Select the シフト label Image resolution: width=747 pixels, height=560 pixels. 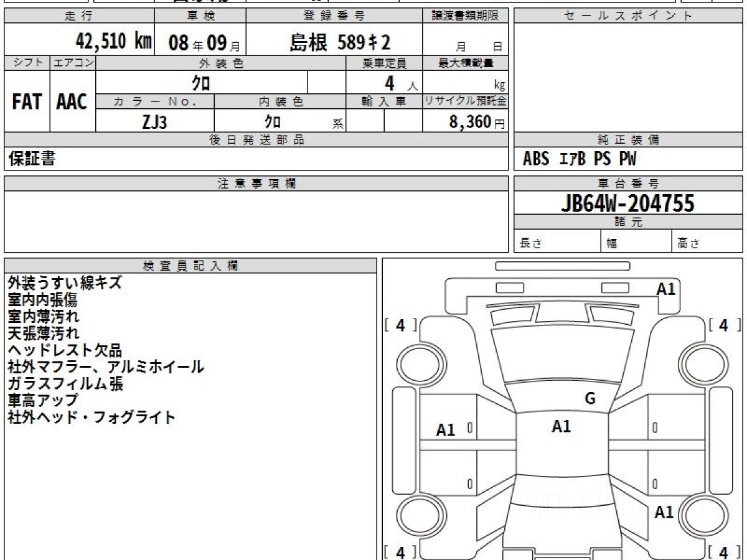pos(27,63)
